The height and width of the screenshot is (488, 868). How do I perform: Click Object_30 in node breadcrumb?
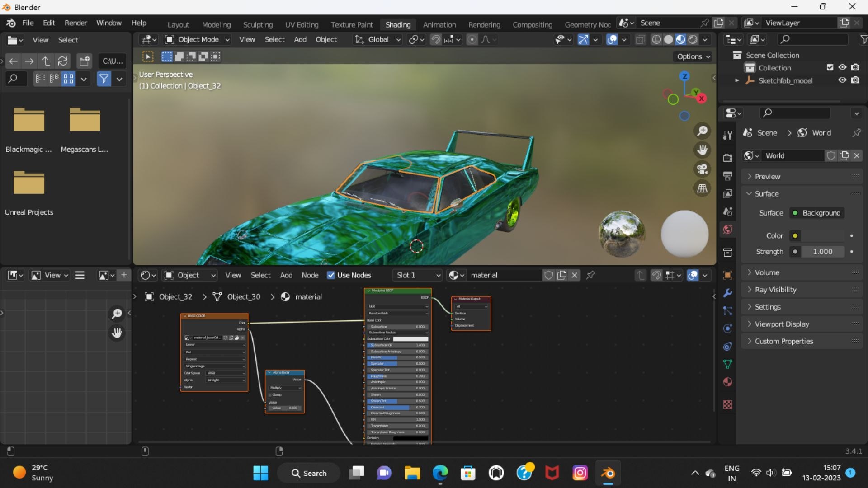pyautogui.click(x=243, y=297)
